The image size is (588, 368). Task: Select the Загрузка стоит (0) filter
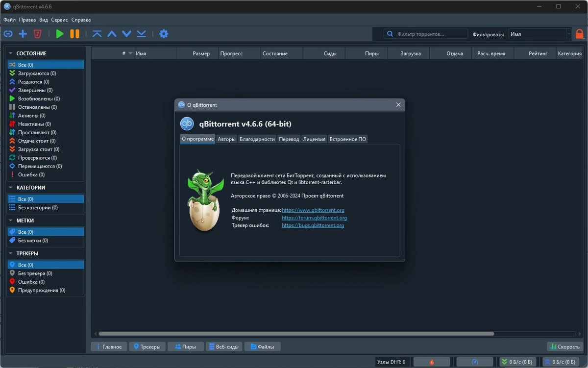(46, 149)
